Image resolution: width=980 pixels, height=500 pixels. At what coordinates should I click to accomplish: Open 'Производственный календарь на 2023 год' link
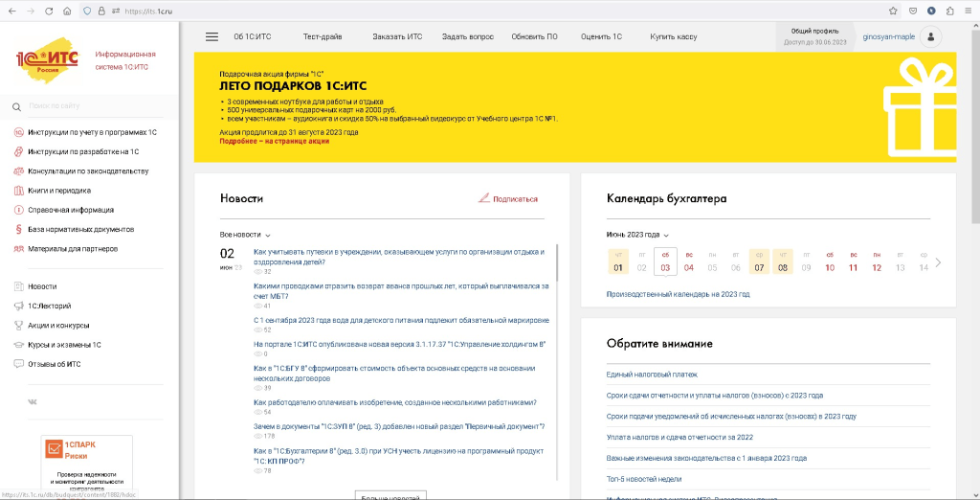pyautogui.click(x=678, y=294)
